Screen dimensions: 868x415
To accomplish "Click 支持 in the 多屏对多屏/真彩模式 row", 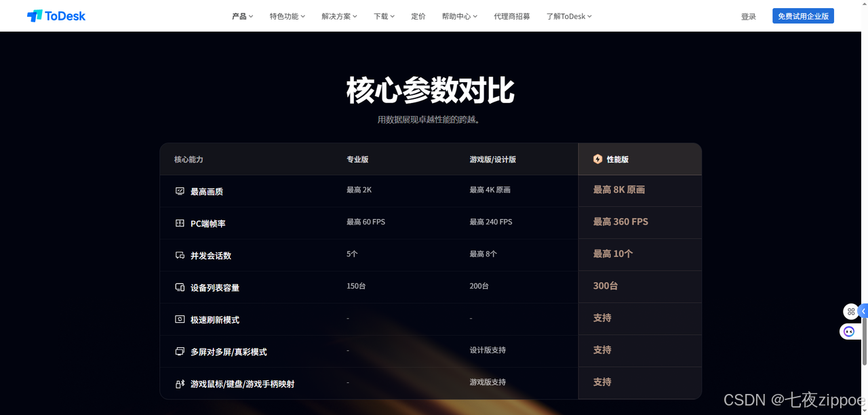I will click(x=602, y=350).
